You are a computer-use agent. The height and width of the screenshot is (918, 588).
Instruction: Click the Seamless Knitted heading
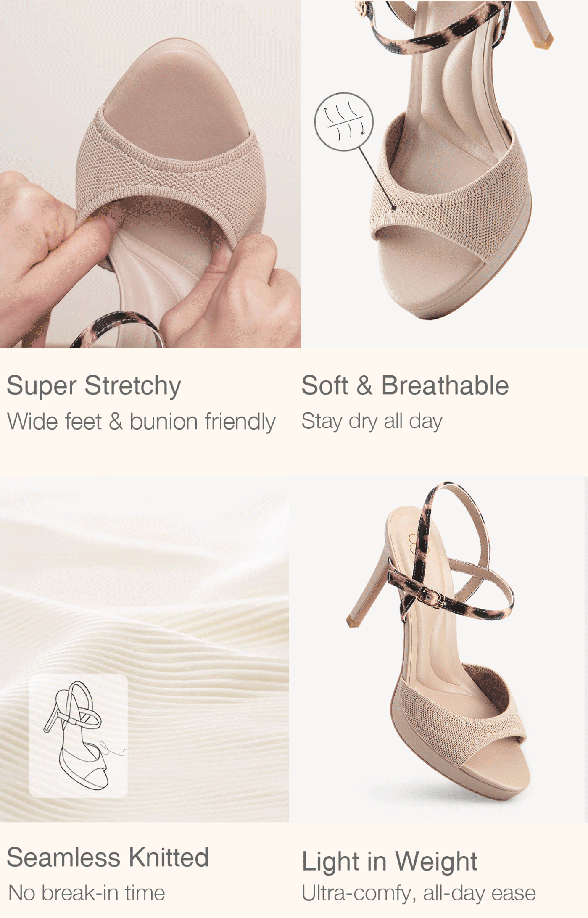108,857
